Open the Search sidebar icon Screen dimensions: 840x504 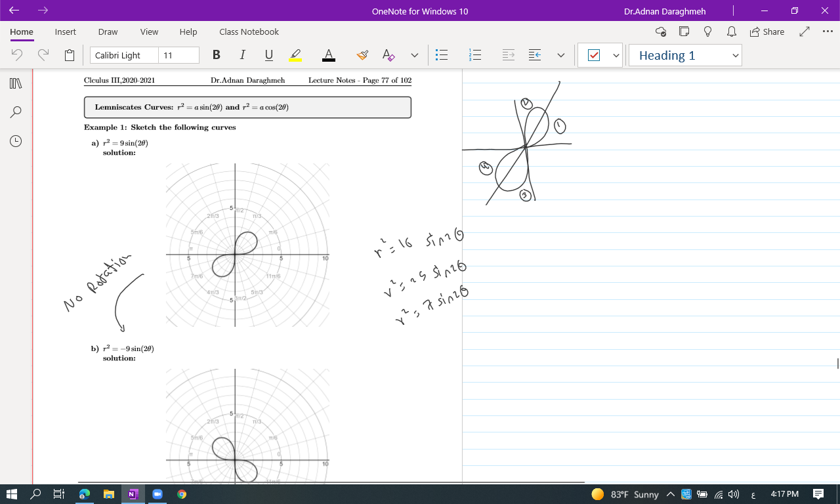16,112
